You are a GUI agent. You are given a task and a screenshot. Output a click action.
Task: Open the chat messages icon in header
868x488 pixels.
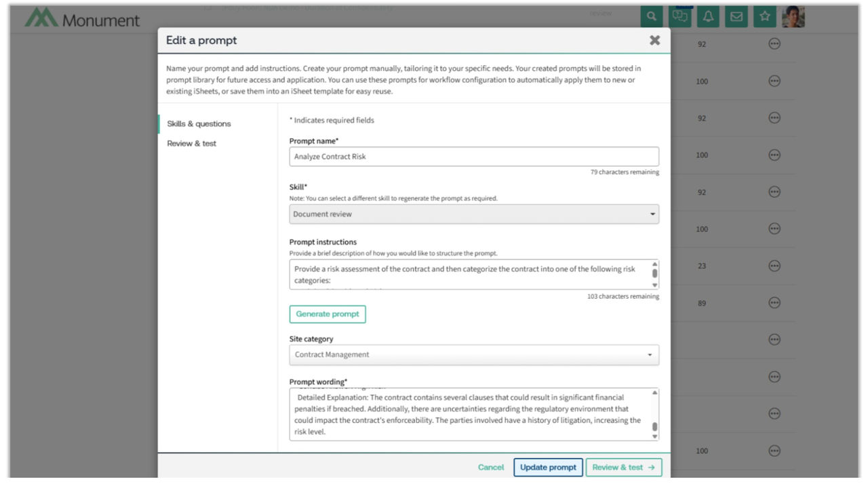tap(679, 17)
